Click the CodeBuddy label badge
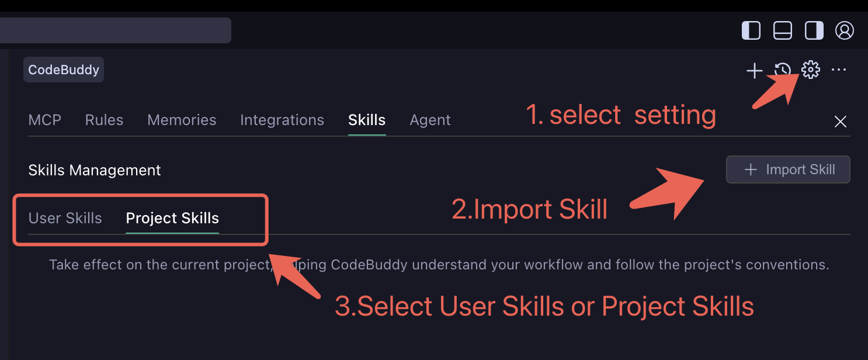Viewport: 868px width, 360px height. click(x=63, y=69)
